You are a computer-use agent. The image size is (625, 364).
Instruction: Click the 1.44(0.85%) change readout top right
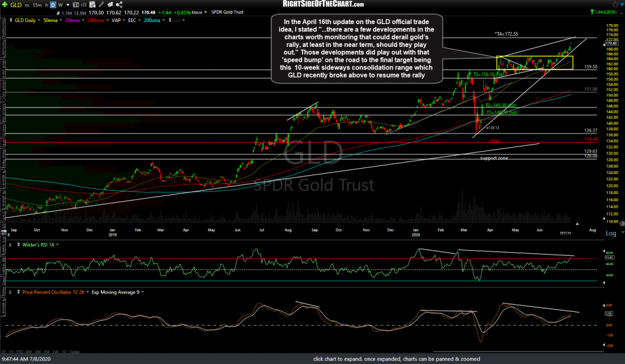604,12
